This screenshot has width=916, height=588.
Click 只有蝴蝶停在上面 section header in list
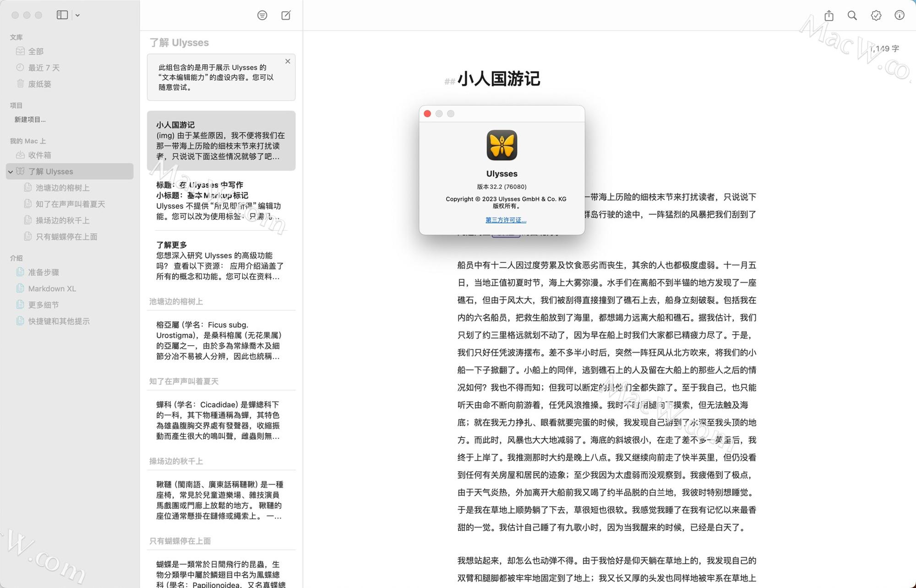coord(180,541)
